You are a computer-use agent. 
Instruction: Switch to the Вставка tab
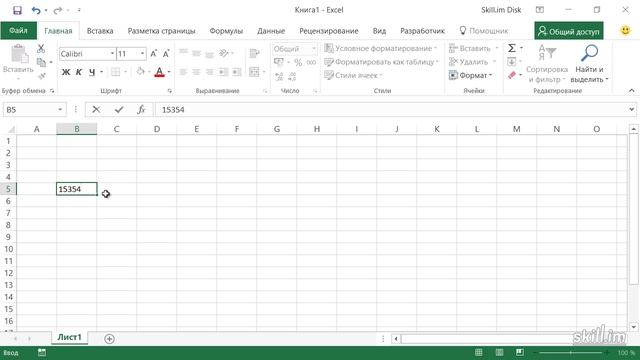click(x=100, y=31)
